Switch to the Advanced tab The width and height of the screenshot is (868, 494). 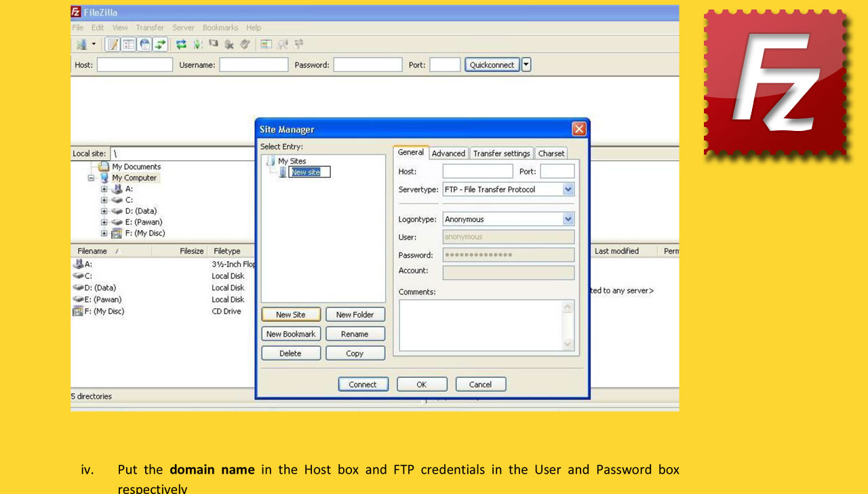(448, 153)
